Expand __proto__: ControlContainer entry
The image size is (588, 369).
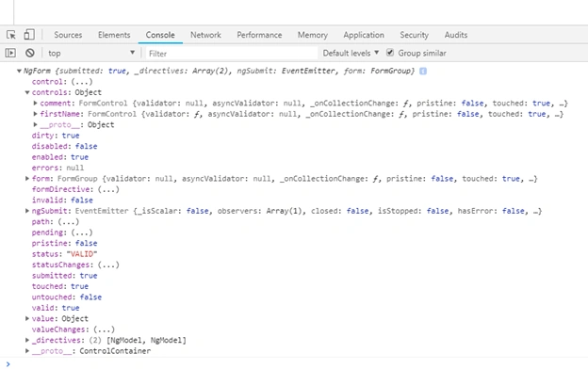click(x=27, y=351)
